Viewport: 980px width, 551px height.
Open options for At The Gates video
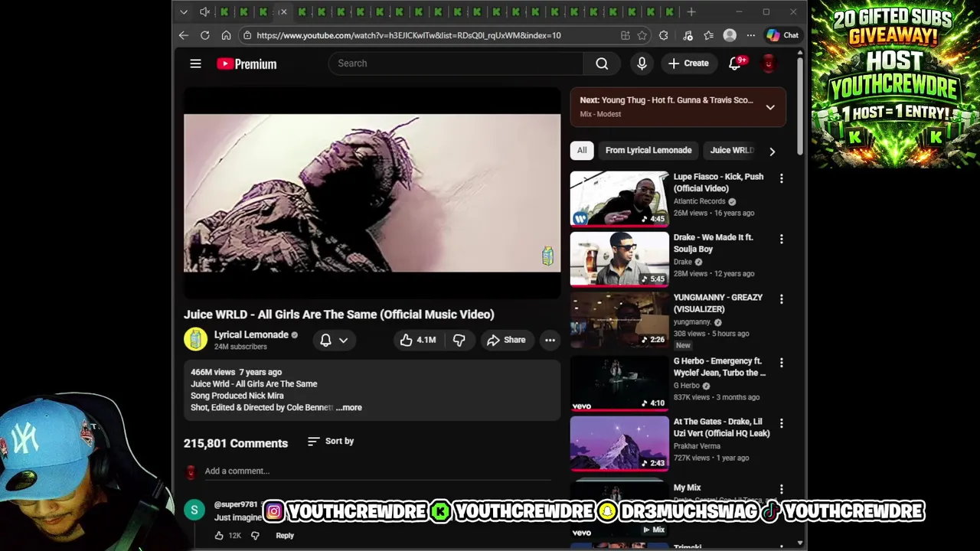click(x=781, y=423)
